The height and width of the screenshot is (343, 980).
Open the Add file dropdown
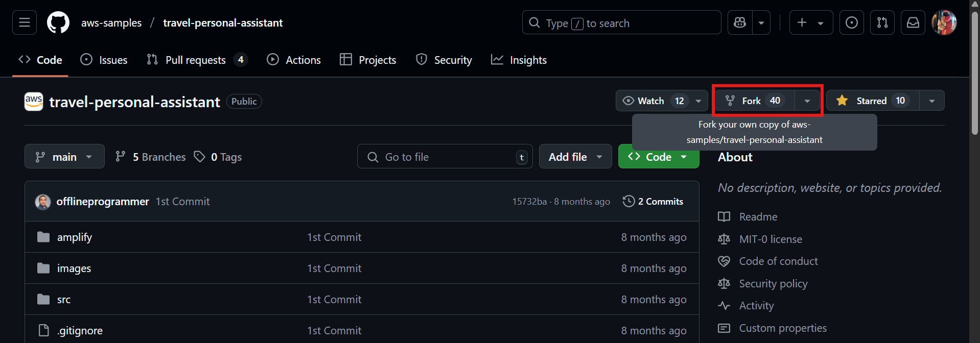(x=575, y=156)
